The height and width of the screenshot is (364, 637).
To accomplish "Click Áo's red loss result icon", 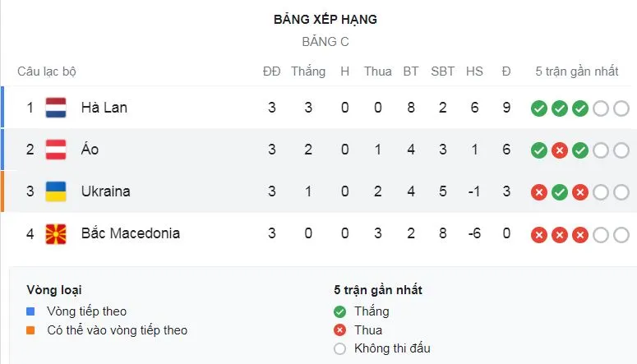I will tap(560, 150).
